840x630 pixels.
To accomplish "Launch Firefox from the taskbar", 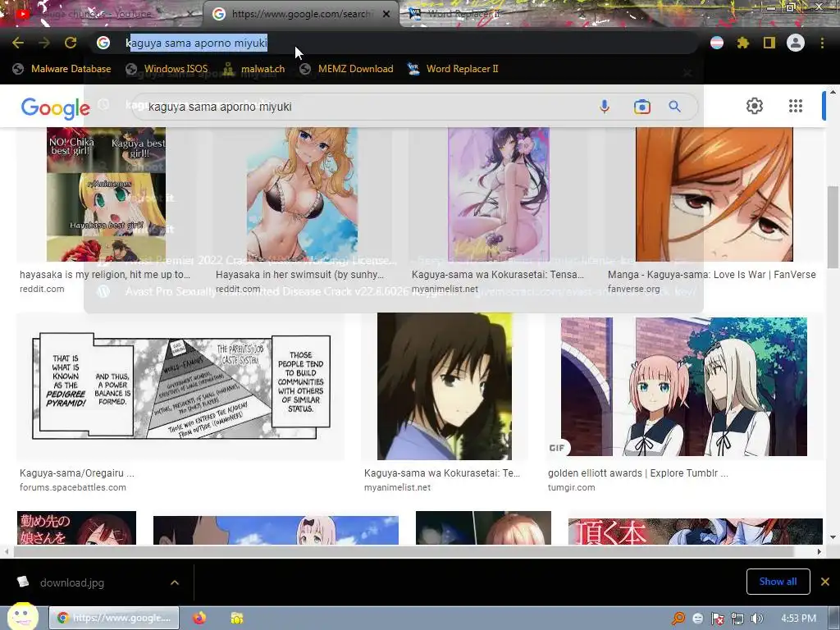I will (199, 618).
